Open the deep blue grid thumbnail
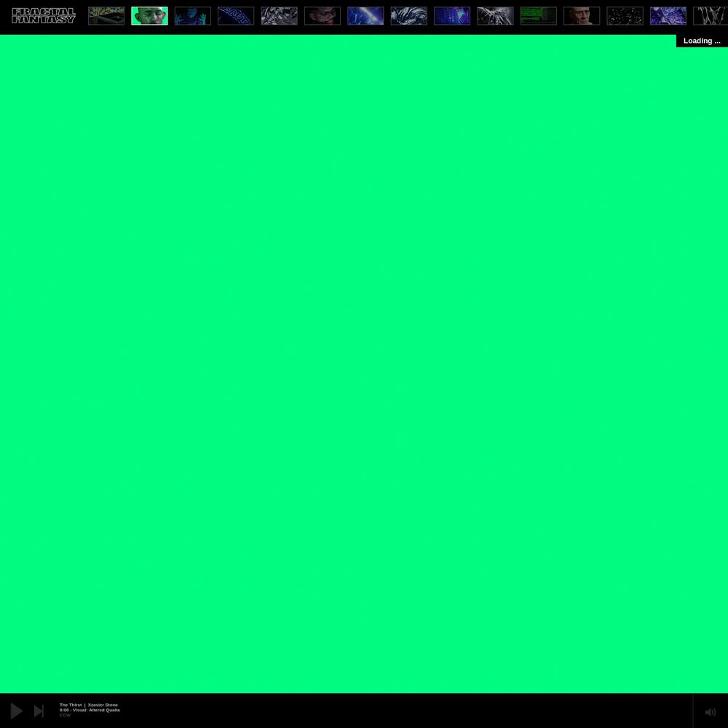The width and height of the screenshot is (728, 728). tap(452, 16)
